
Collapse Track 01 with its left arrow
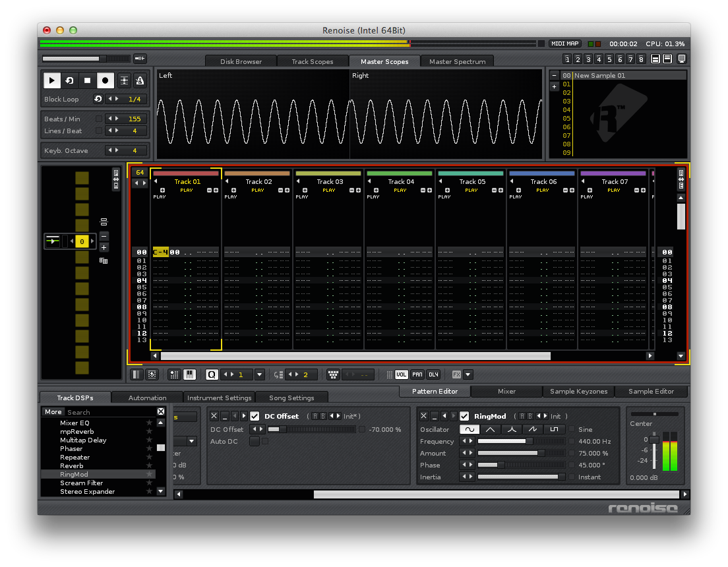156,181
